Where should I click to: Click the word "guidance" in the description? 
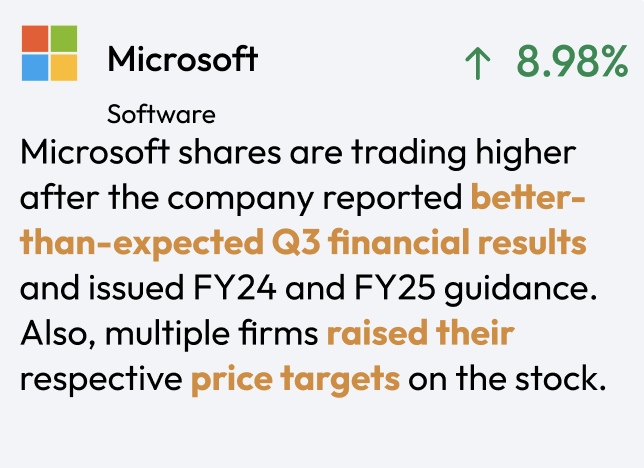[x=516, y=289]
